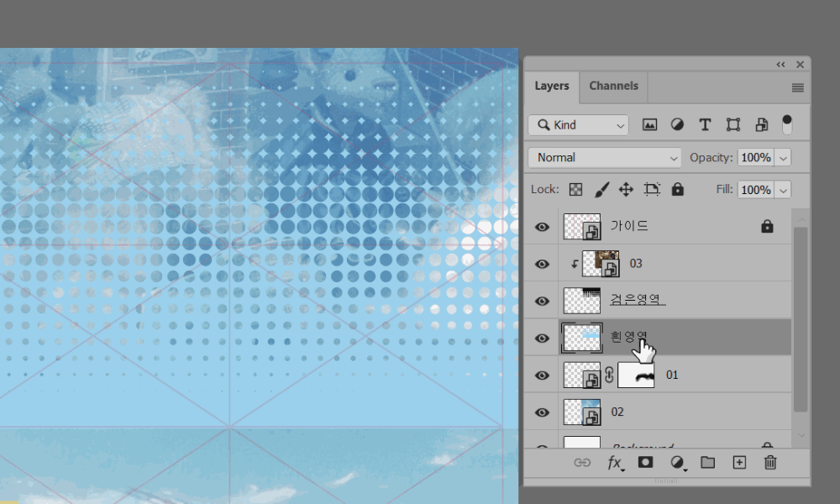Add a layer mask
The height and width of the screenshot is (504, 840).
645,462
